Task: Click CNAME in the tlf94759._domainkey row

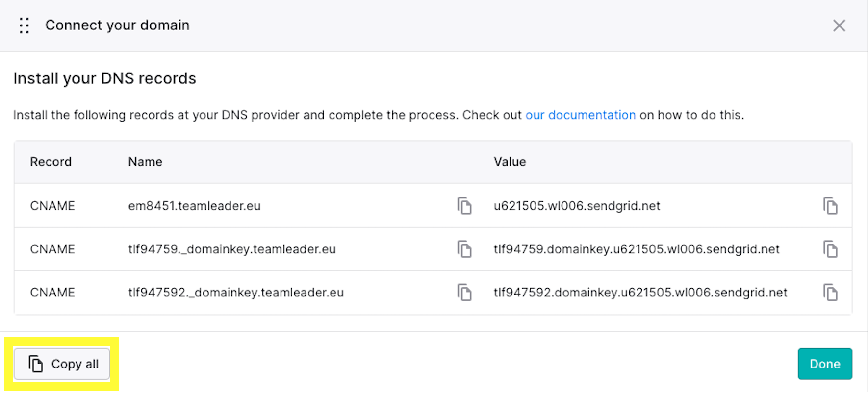Action: 52,249
